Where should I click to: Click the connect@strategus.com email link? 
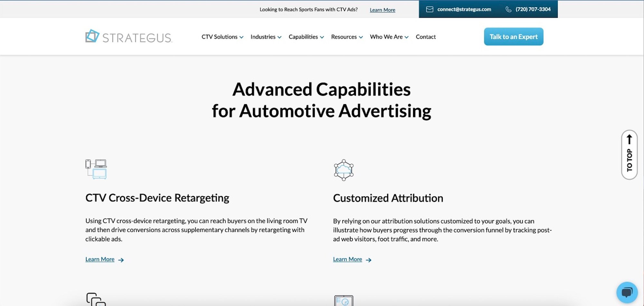464,9
